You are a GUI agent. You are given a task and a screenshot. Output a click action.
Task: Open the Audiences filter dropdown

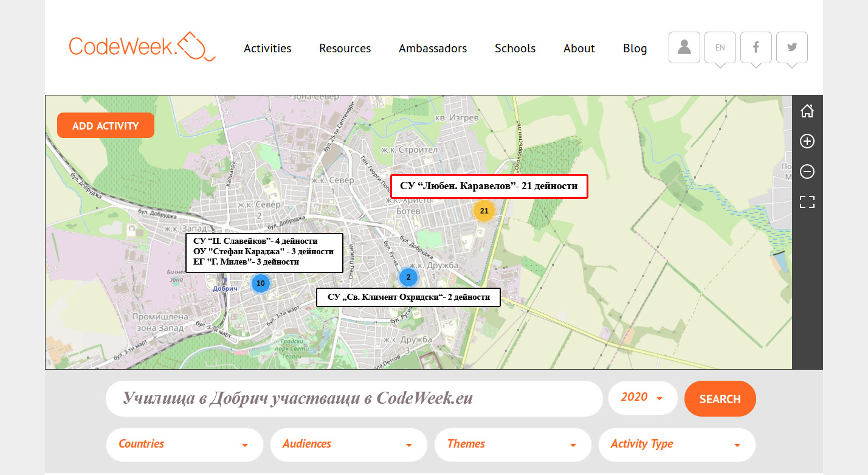coord(348,445)
